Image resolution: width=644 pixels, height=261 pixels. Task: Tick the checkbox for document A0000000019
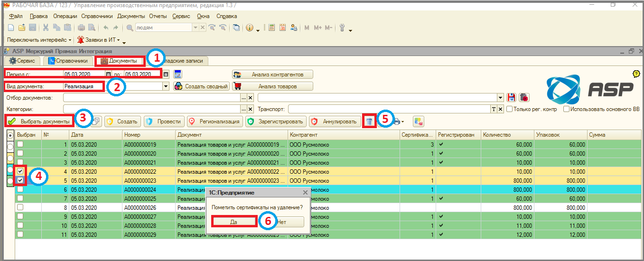coord(20,144)
